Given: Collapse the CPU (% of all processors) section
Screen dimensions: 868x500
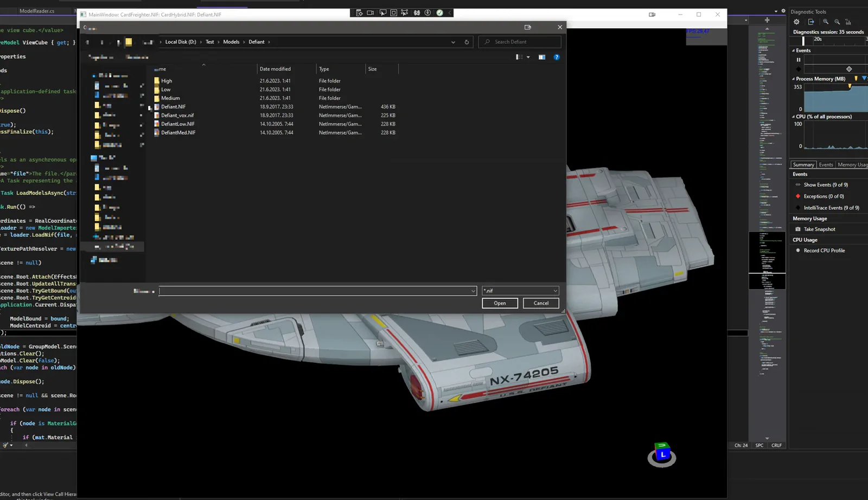Looking at the screenshot, I should [793, 117].
